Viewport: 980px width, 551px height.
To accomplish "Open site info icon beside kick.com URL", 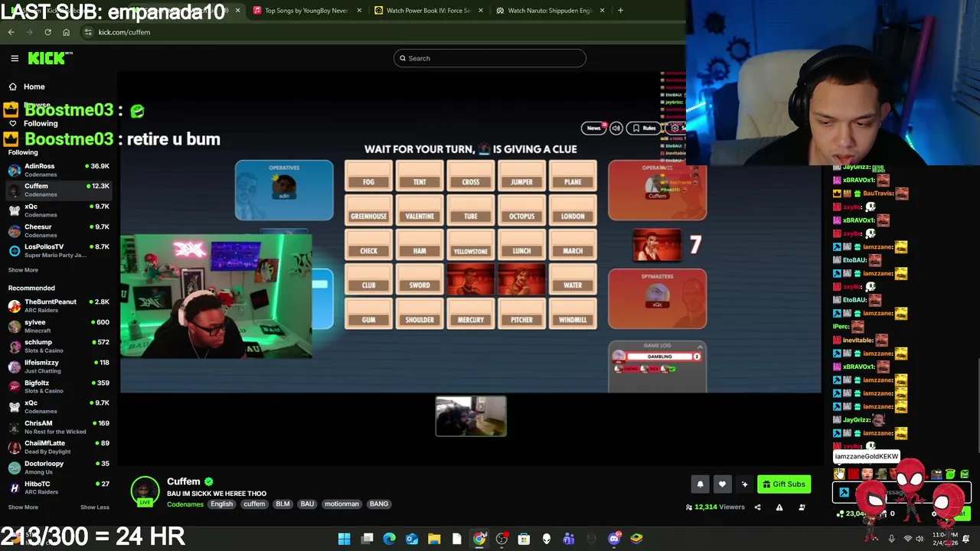I will (88, 32).
